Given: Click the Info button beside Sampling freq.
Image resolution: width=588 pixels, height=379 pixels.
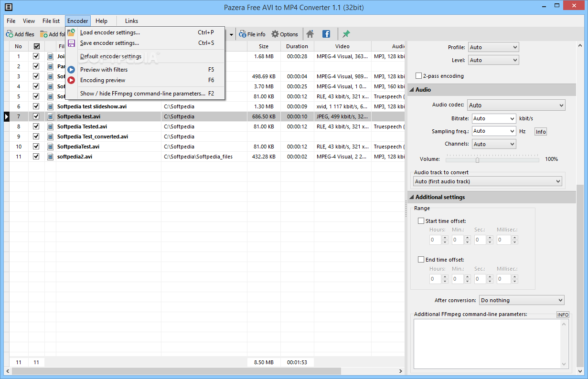Looking at the screenshot, I should [540, 132].
